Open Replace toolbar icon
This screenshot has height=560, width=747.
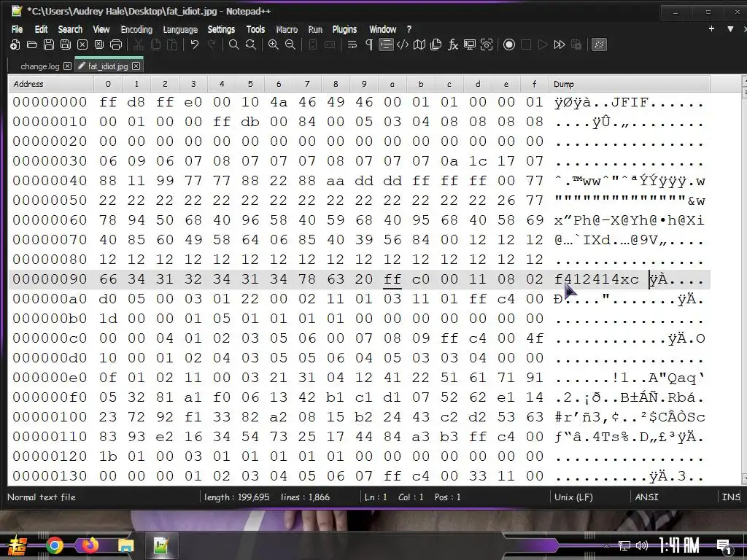(x=251, y=44)
